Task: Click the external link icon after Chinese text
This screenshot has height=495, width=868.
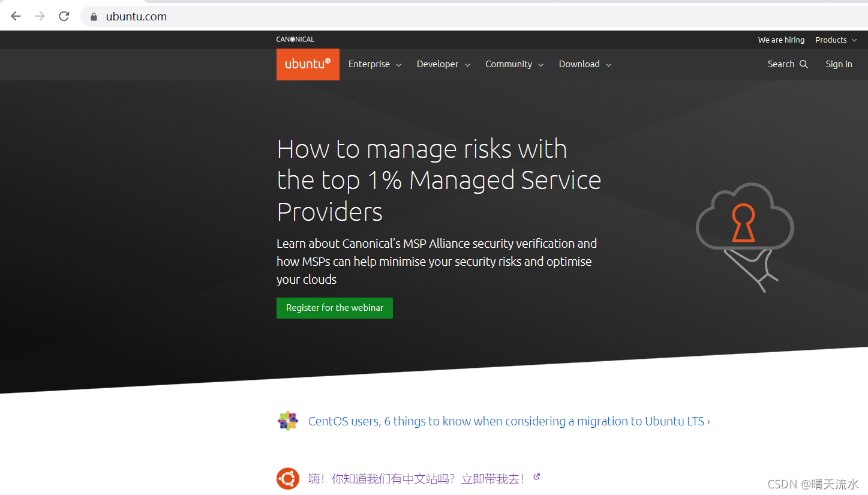Action: coord(537,477)
